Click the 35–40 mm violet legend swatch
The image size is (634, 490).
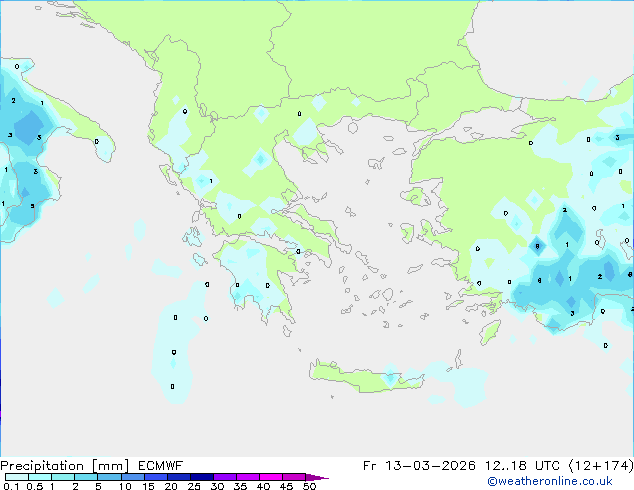[x=248, y=477]
